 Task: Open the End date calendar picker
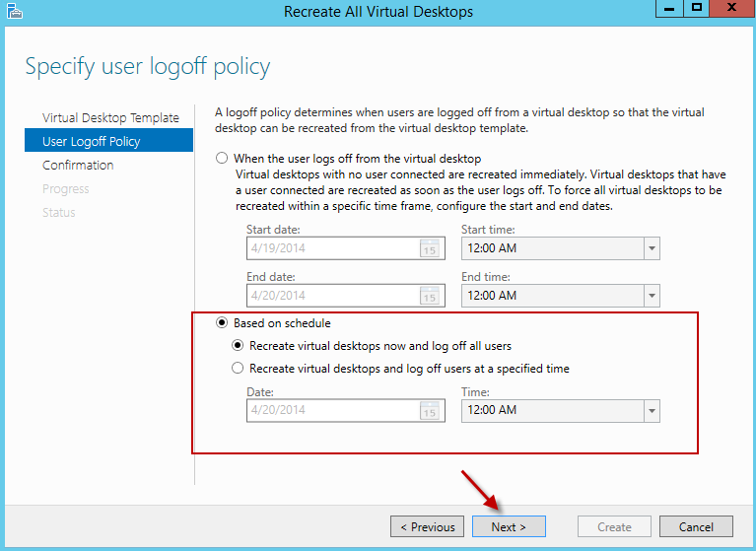[429, 295]
